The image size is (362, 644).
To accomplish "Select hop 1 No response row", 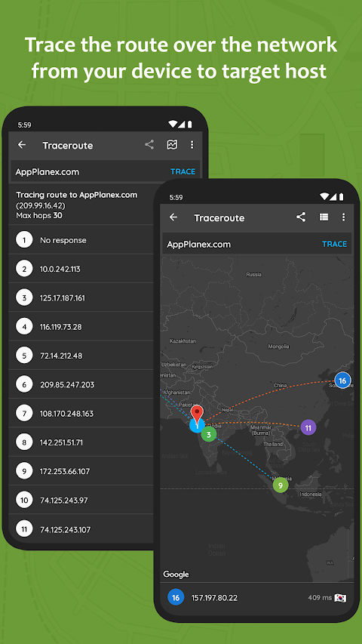I will coord(81,240).
